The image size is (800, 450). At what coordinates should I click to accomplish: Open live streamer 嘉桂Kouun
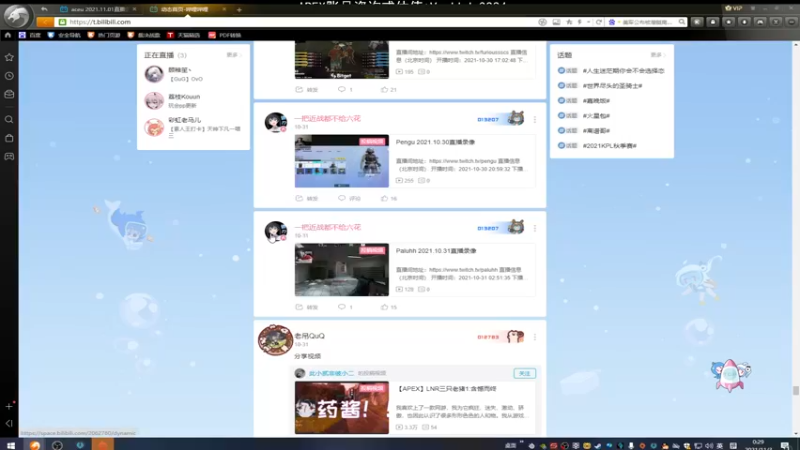184,96
